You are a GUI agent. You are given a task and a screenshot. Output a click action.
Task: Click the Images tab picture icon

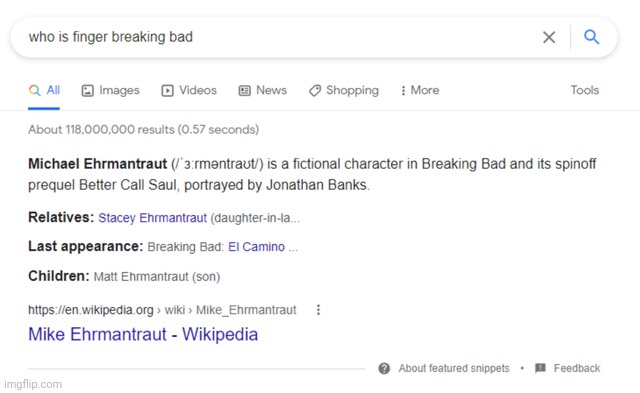tap(87, 90)
